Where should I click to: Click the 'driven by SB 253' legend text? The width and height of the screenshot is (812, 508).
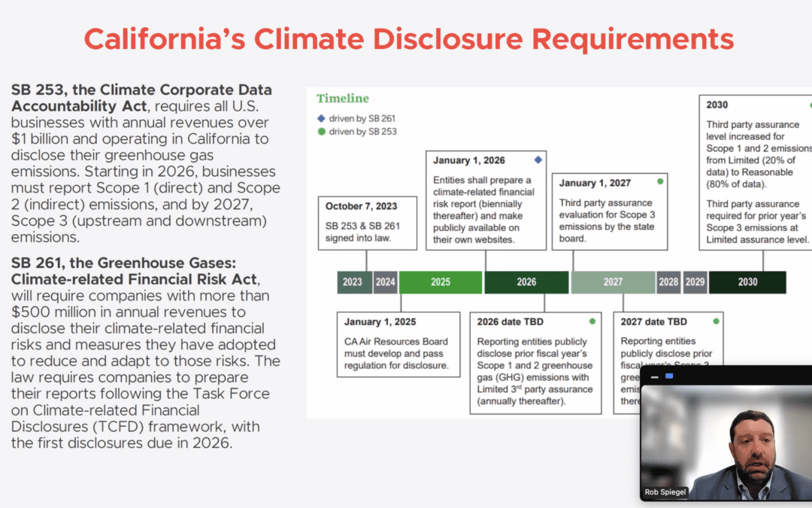click(362, 132)
